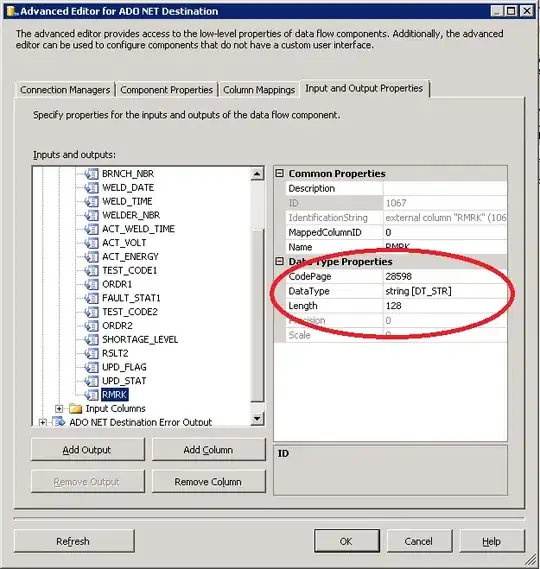Click the BRNCH_NBR column icon
540x569 pixels.
click(91, 174)
